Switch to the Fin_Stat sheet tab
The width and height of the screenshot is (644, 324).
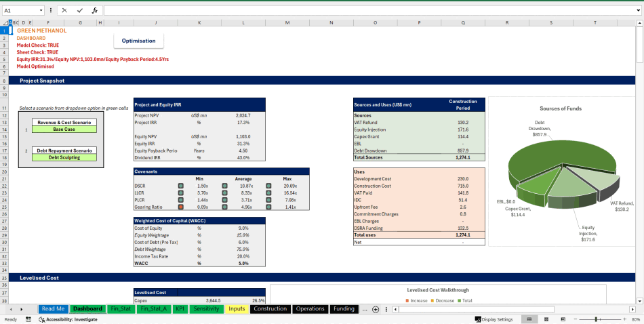(x=121, y=309)
